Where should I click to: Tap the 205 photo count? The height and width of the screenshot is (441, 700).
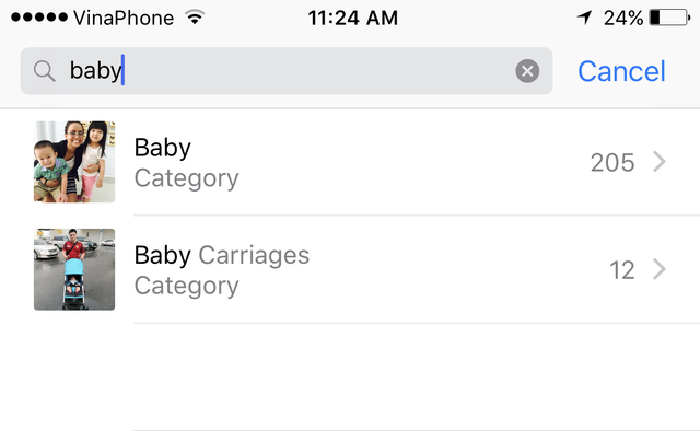[x=612, y=162]
